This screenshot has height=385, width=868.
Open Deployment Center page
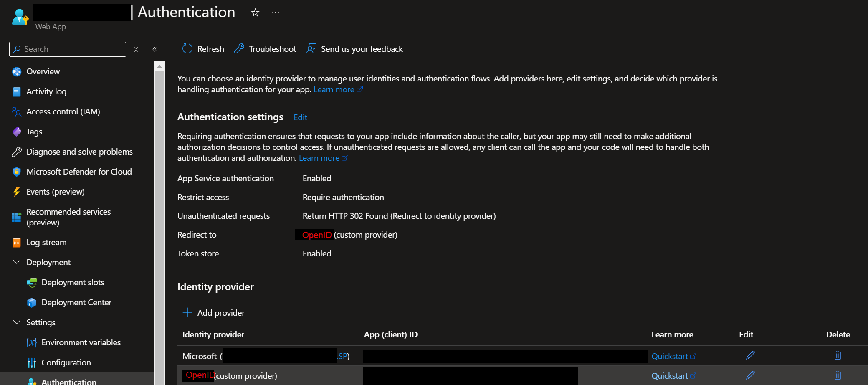point(76,303)
